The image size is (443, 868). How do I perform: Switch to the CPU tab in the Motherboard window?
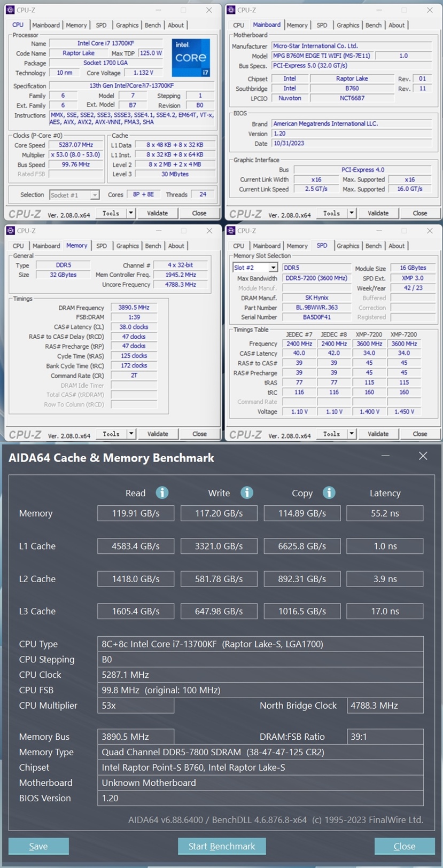[x=238, y=25]
